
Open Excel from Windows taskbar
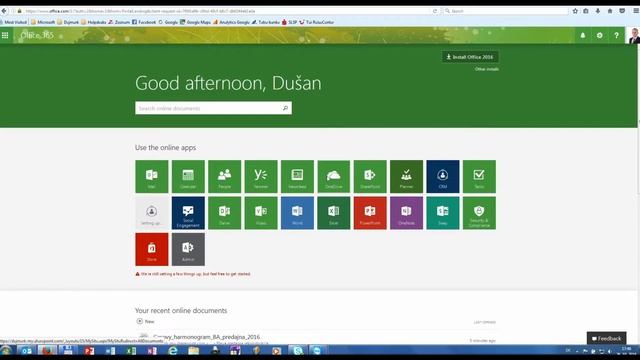pyautogui.click(x=131, y=351)
